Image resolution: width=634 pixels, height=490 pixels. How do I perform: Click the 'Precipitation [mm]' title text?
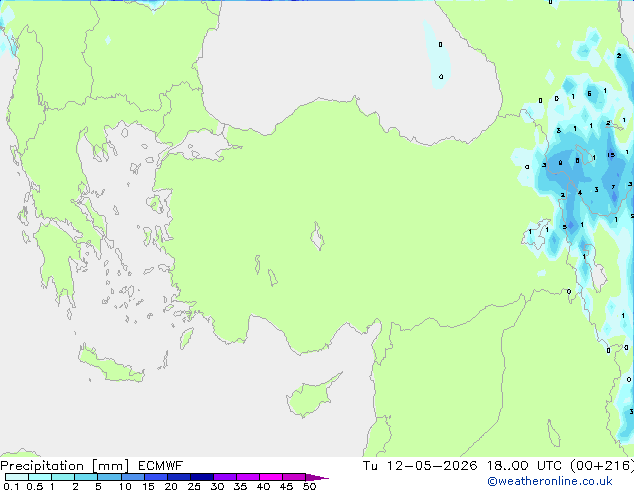pyautogui.click(x=65, y=466)
